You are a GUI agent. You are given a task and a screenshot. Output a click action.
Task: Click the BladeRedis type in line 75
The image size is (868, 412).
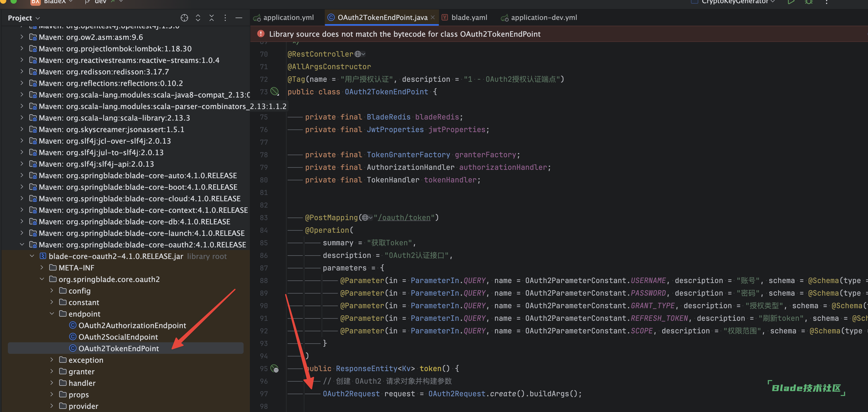pyautogui.click(x=388, y=117)
